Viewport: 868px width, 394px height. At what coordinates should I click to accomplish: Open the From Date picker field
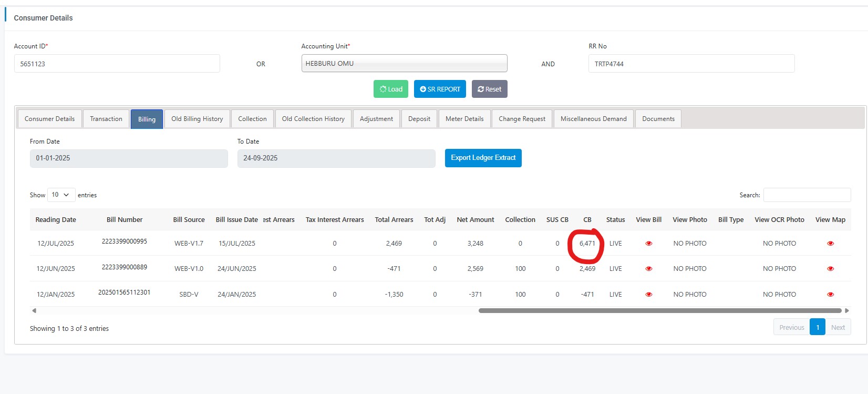pyautogui.click(x=129, y=158)
